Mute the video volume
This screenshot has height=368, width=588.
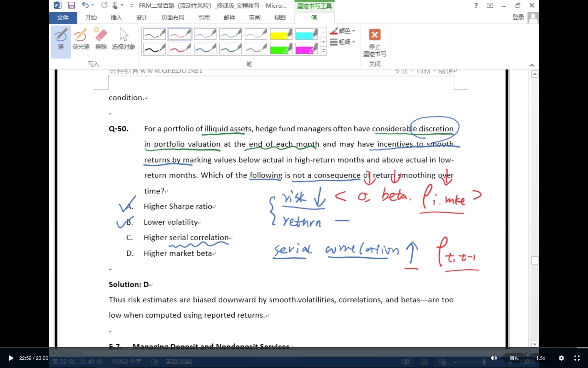494,358
